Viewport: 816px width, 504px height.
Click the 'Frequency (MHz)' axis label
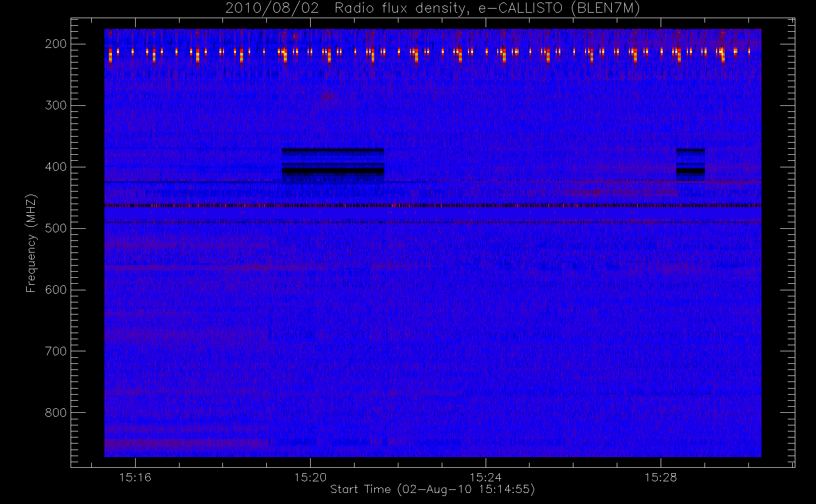coord(31,243)
